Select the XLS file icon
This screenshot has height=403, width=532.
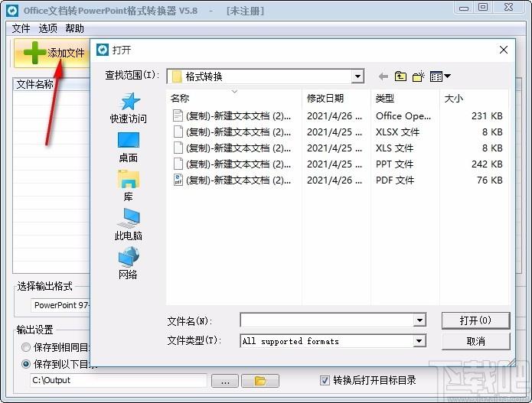(178, 148)
